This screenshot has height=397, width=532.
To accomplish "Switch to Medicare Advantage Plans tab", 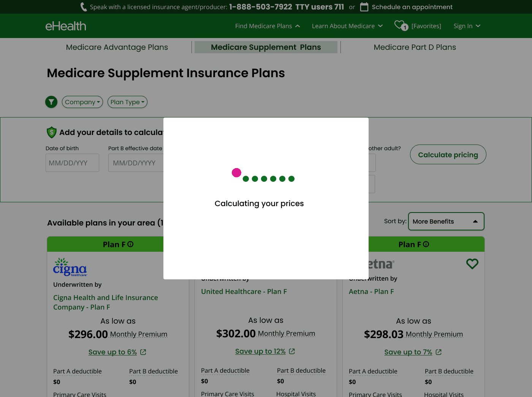I will (117, 47).
